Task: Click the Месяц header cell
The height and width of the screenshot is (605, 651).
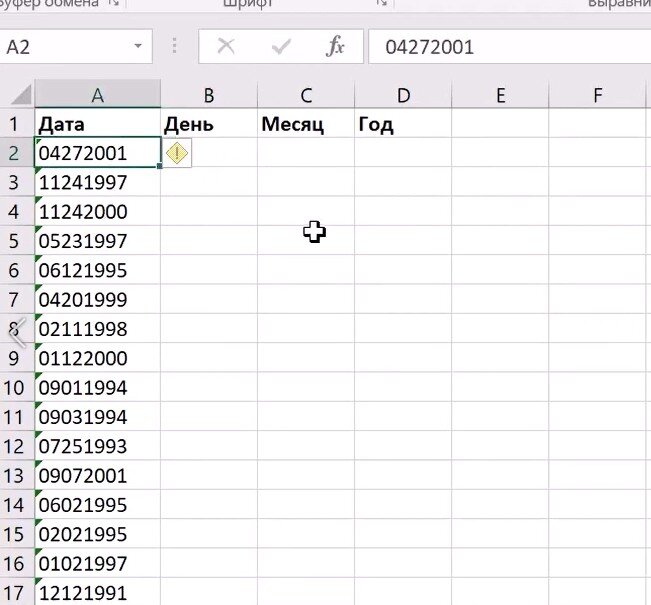Action: click(x=306, y=124)
